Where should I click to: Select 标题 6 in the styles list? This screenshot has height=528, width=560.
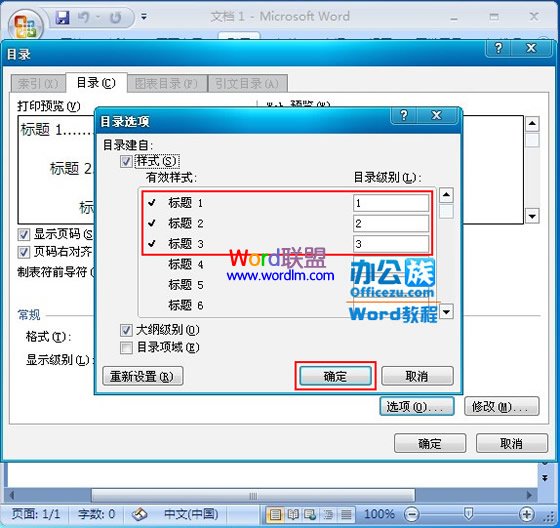click(x=186, y=305)
